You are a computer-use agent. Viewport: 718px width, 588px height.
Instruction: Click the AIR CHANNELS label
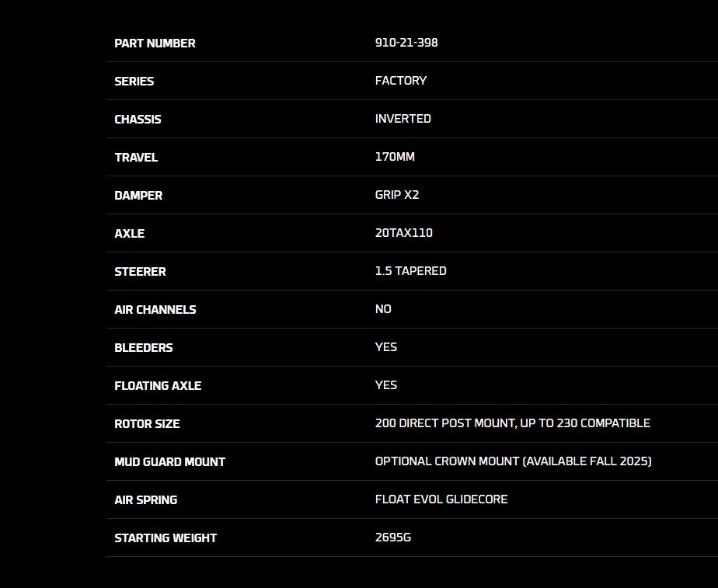click(155, 310)
